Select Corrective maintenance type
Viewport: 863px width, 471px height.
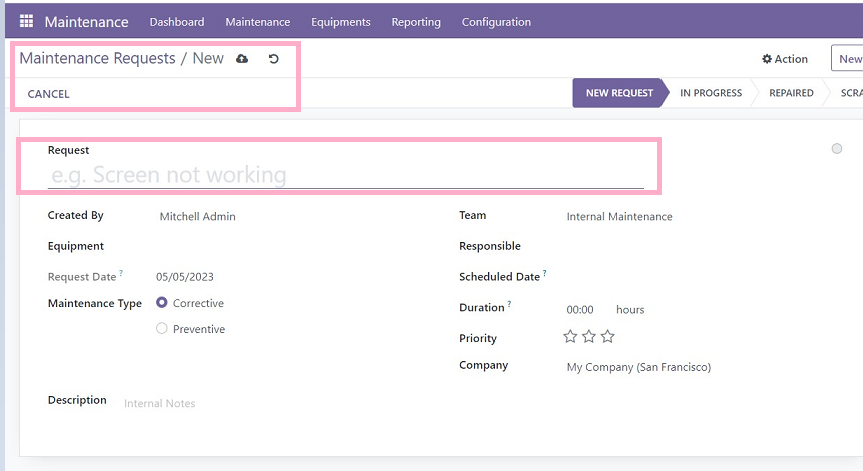coord(161,303)
